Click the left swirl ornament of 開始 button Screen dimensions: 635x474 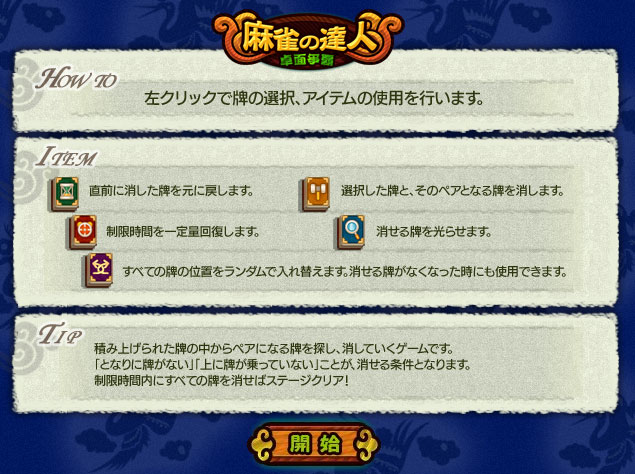[263, 444]
